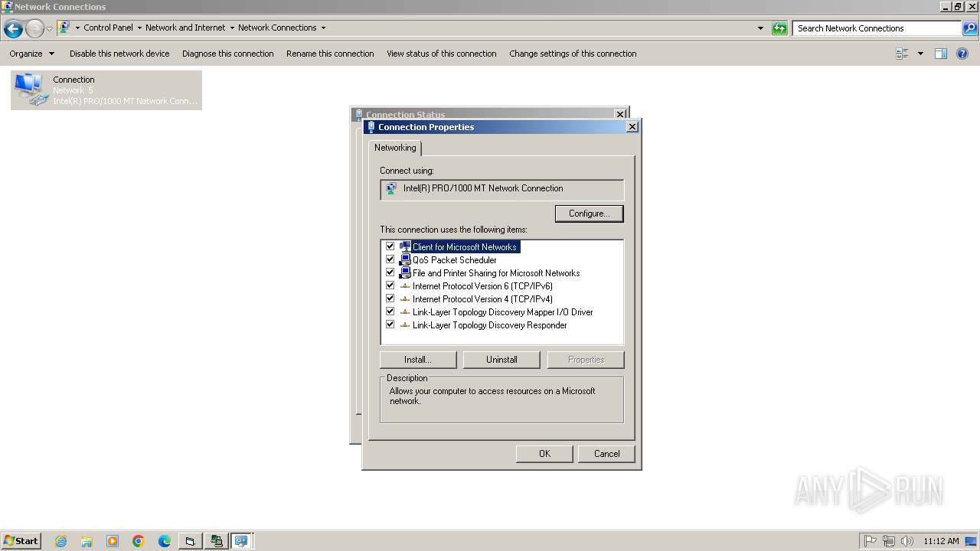Image resolution: width=980 pixels, height=551 pixels.
Task: Click the greyed Forward arrow button
Action: (x=34, y=29)
